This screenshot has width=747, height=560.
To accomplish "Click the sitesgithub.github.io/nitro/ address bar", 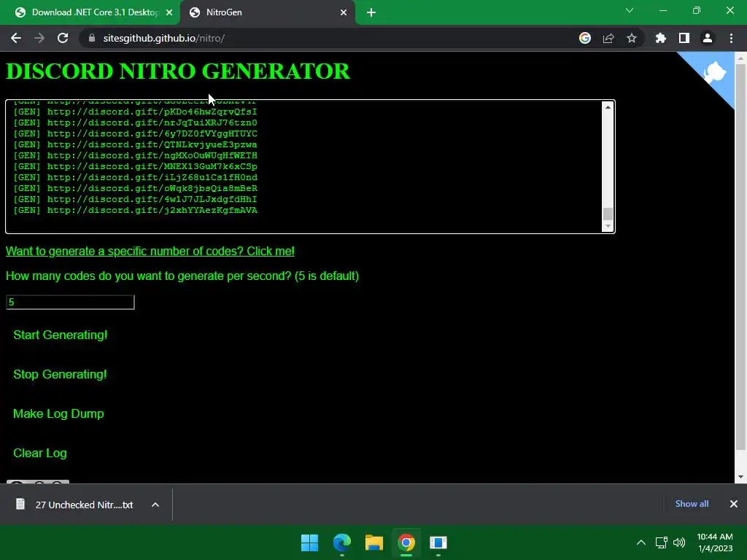I will (x=329, y=38).
